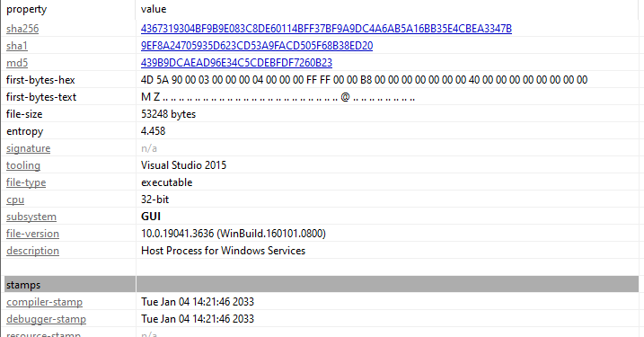Image resolution: width=644 pixels, height=337 pixels.
Task: Select the entropy label
Action: 24,131
